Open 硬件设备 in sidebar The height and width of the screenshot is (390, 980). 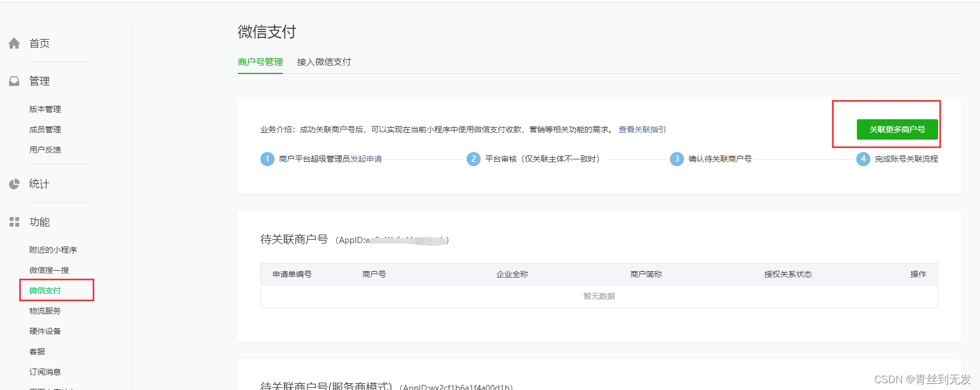pos(45,331)
